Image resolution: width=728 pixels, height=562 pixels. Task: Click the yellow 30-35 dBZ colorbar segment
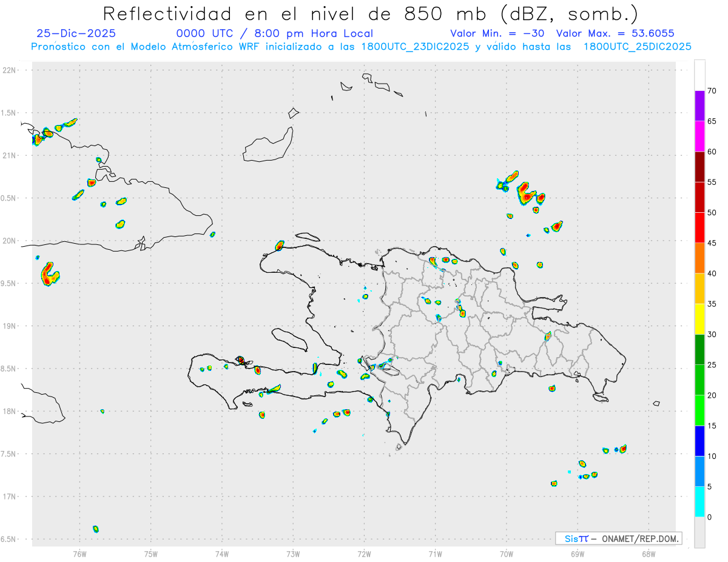[699, 319]
